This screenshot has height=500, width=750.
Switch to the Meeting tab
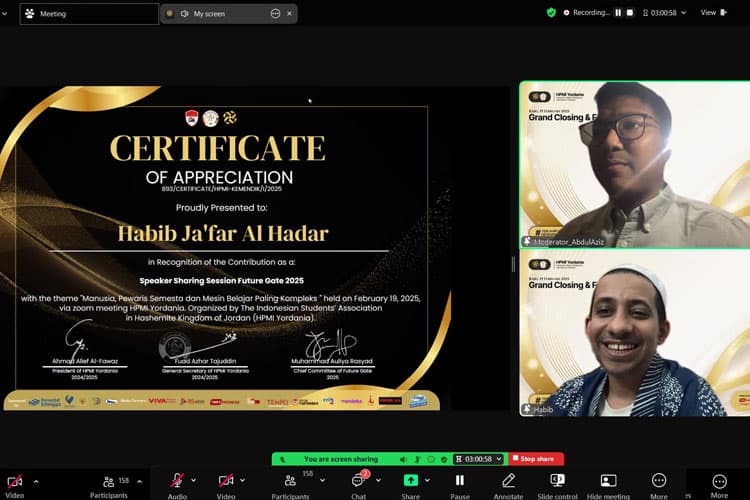click(89, 14)
